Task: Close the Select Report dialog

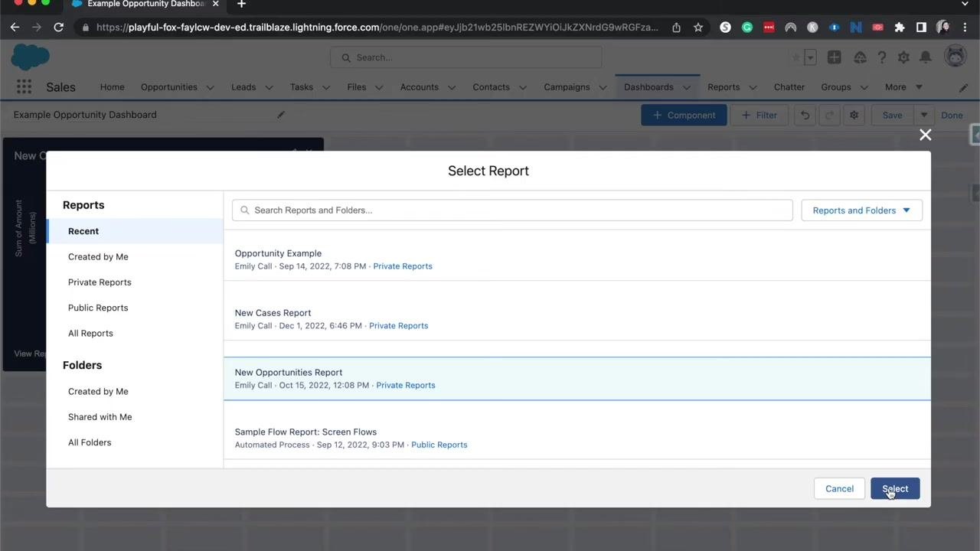Action: 925,135
